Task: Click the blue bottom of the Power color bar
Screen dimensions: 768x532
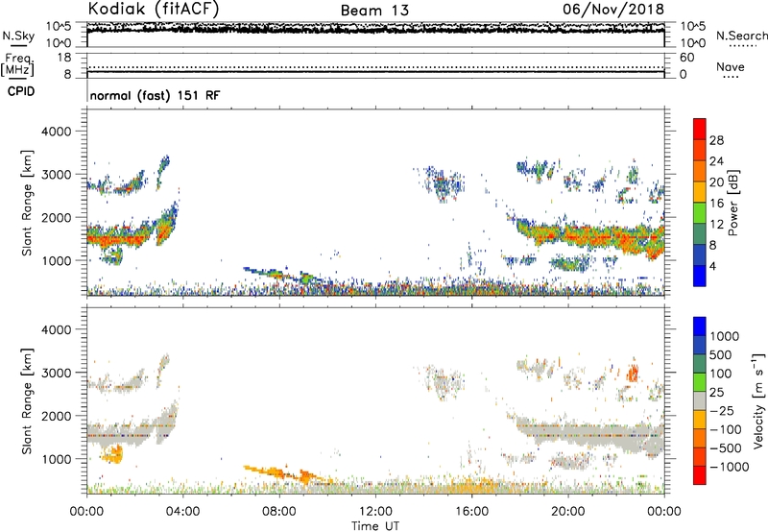Action: pos(700,276)
